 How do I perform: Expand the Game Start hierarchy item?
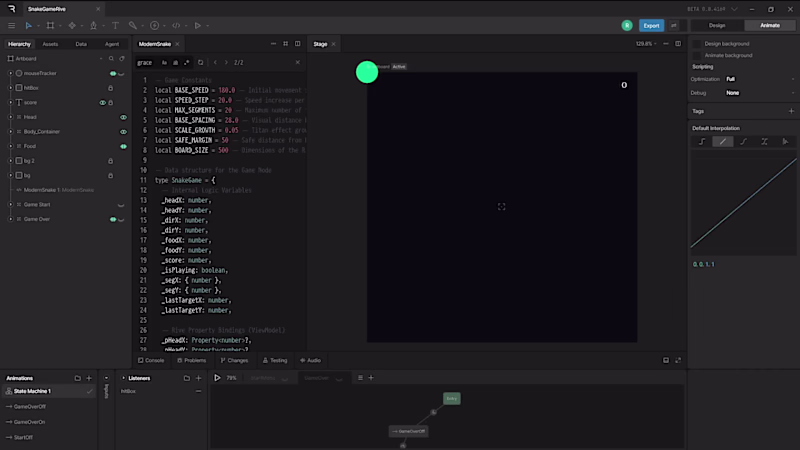pos(10,205)
